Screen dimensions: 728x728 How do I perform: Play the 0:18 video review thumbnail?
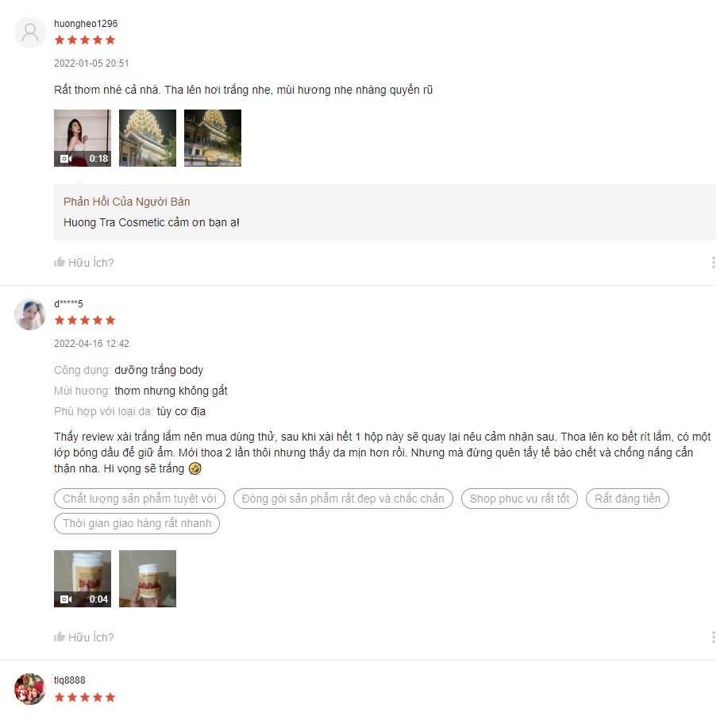(83, 138)
